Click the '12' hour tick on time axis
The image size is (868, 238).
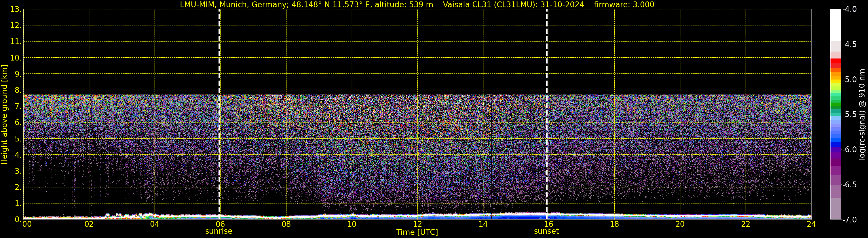(417, 224)
